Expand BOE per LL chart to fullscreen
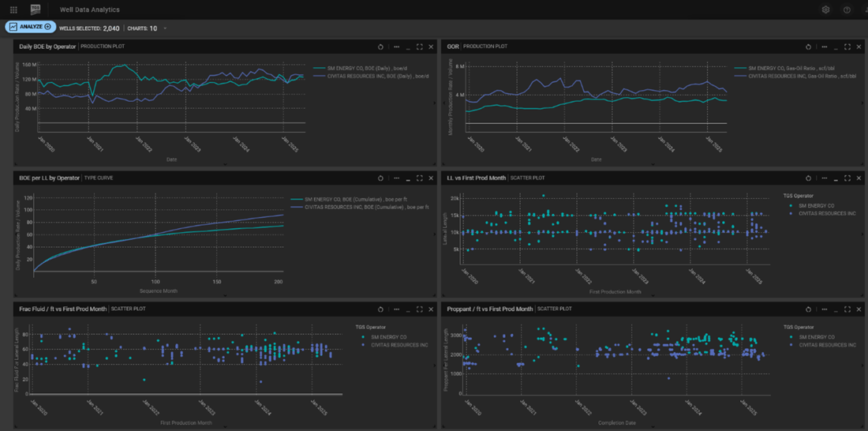 [419, 178]
